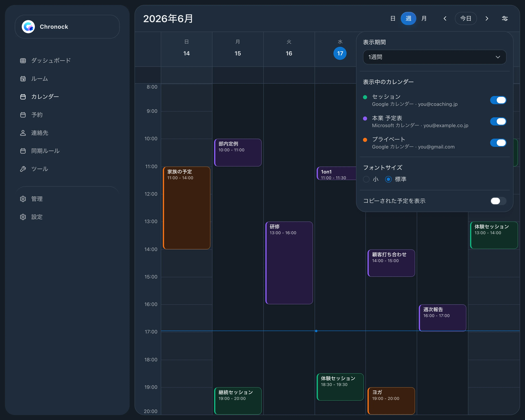Switch to 日 view tab
Screen dimensions: 525x420
click(x=393, y=18)
